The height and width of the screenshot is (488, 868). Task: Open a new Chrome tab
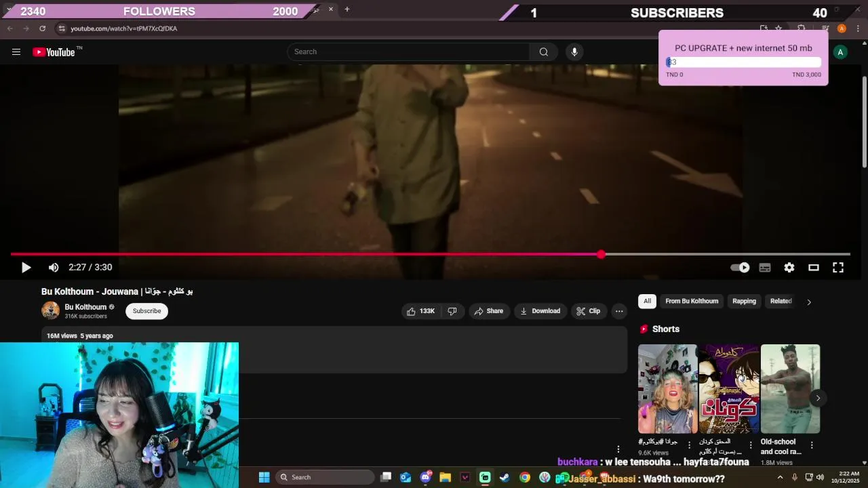click(x=347, y=9)
